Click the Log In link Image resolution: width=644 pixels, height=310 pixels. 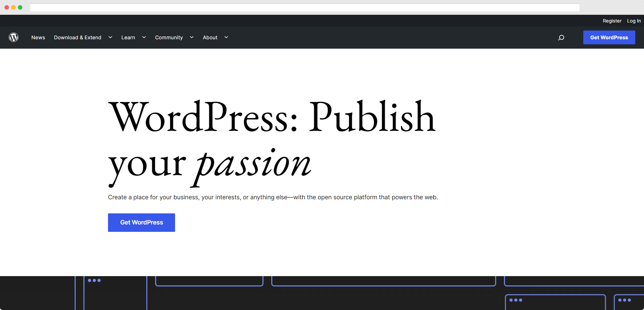tap(634, 21)
